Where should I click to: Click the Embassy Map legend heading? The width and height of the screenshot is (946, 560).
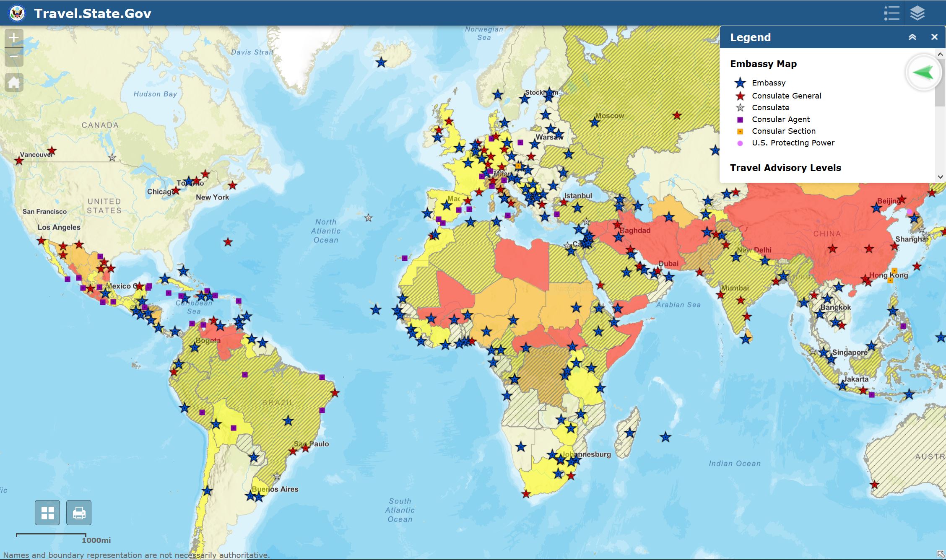[x=763, y=64]
